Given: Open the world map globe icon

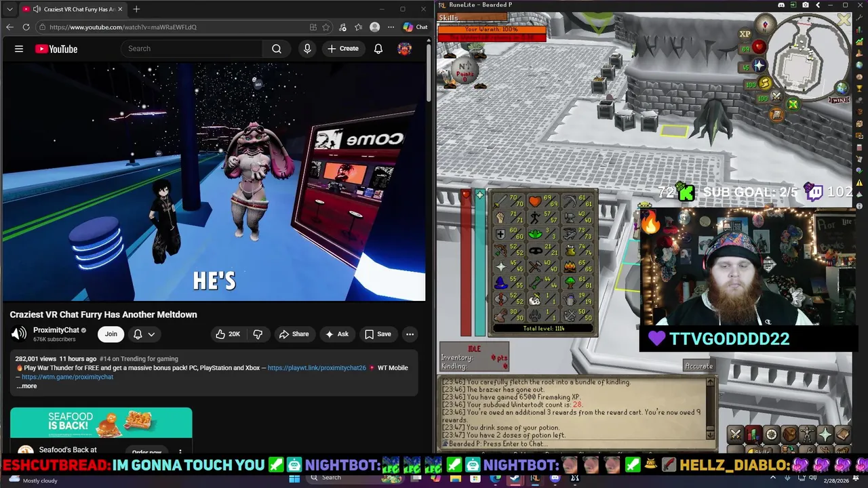Looking at the screenshot, I should tap(842, 88).
